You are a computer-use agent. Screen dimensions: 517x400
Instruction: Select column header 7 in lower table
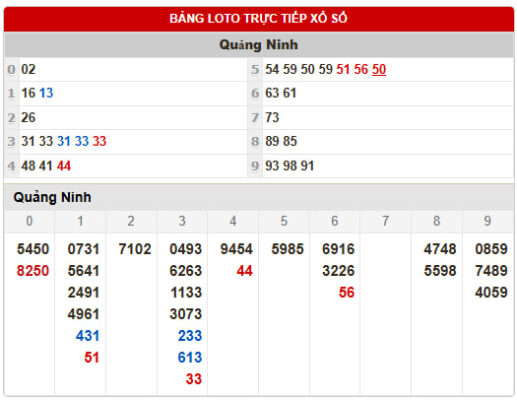(385, 221)
